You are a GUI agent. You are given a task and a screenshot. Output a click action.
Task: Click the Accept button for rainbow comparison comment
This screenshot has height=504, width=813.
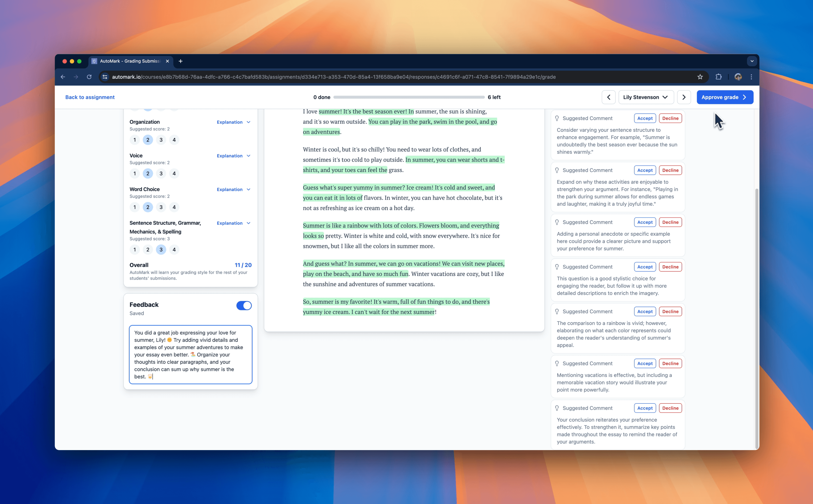coord(645,311)
